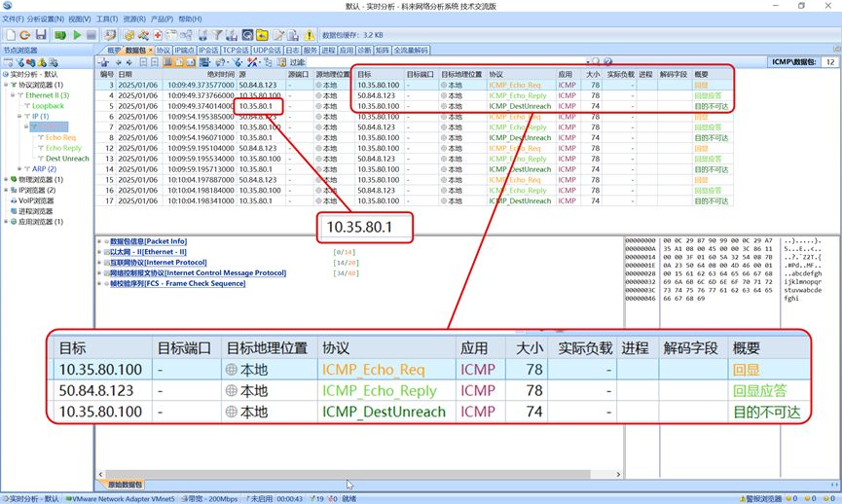Screen dimensions: 842x504
Task: Click the save floppy disk icon
Action: click(41, 35)
